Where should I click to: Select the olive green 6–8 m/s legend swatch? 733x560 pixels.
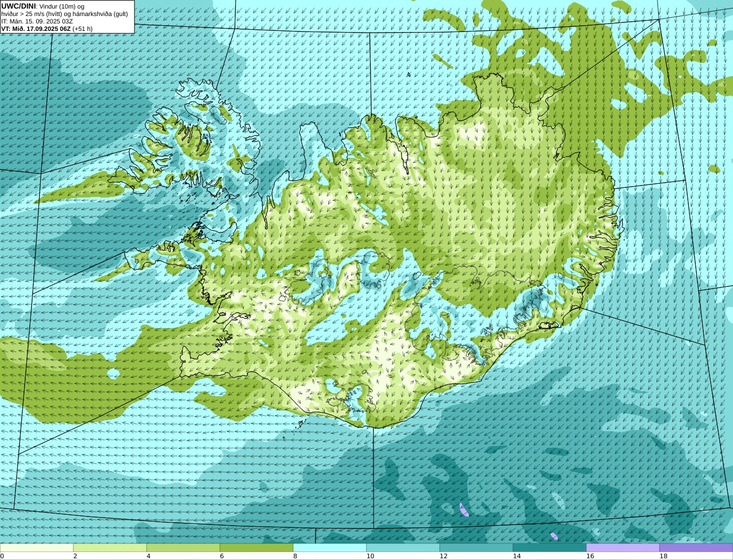click(257, 547)
